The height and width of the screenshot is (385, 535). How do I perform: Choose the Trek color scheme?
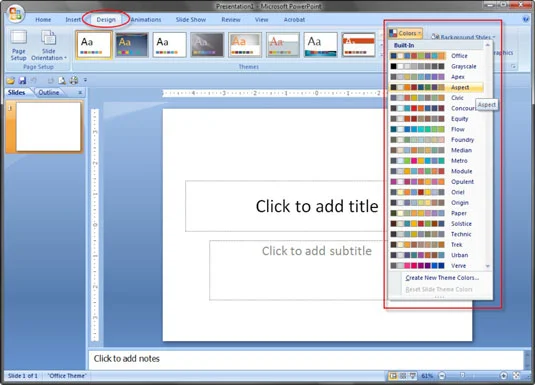click(x=436, y=244)
